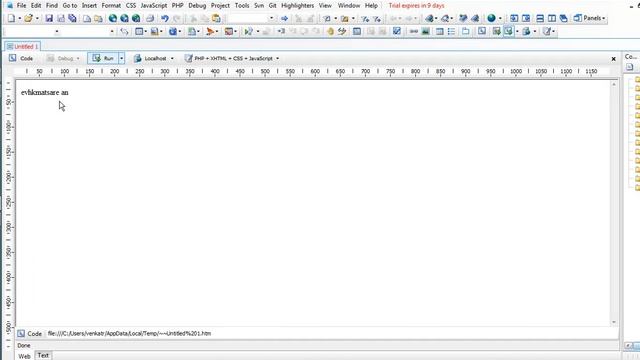Click the insert image icon
This screenshot has width=640, height=360.
point(425,31)
